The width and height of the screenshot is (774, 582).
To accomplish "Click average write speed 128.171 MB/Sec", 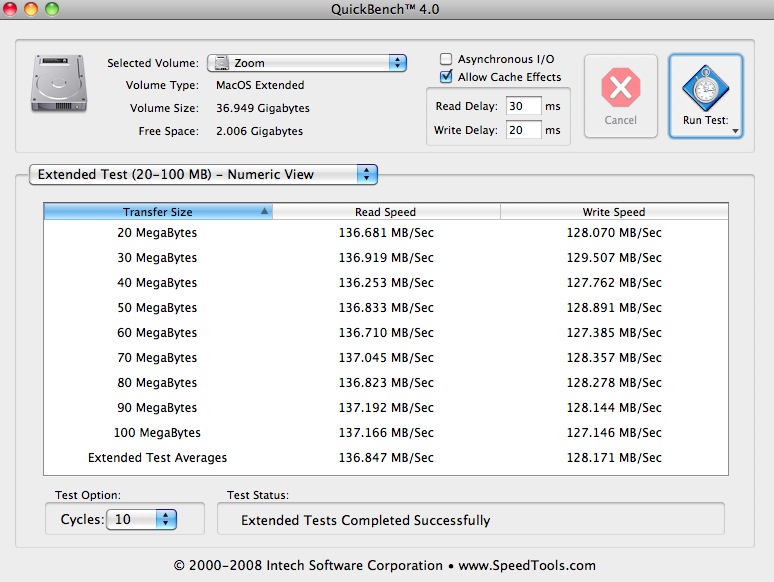I will coord(614,458).
